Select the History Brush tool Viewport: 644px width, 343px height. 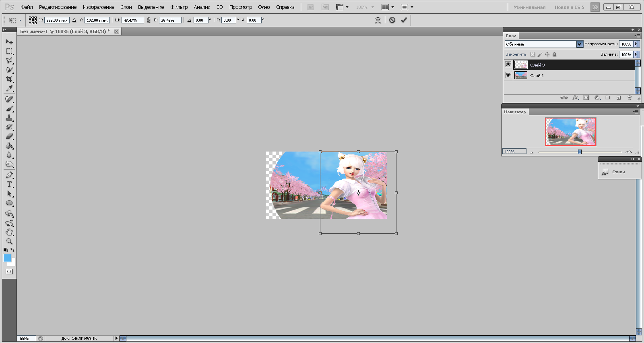click(x=9, y=127)
